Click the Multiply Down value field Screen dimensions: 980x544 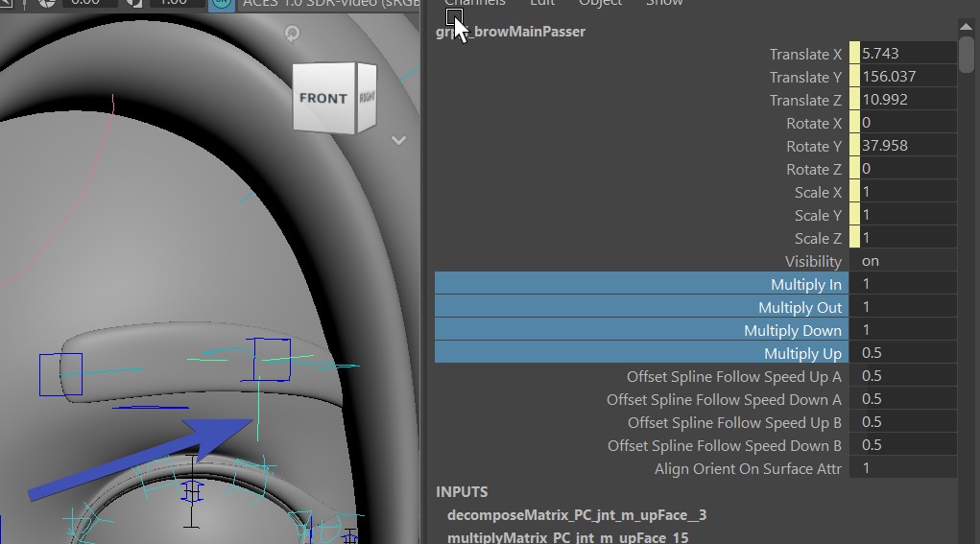903,330
